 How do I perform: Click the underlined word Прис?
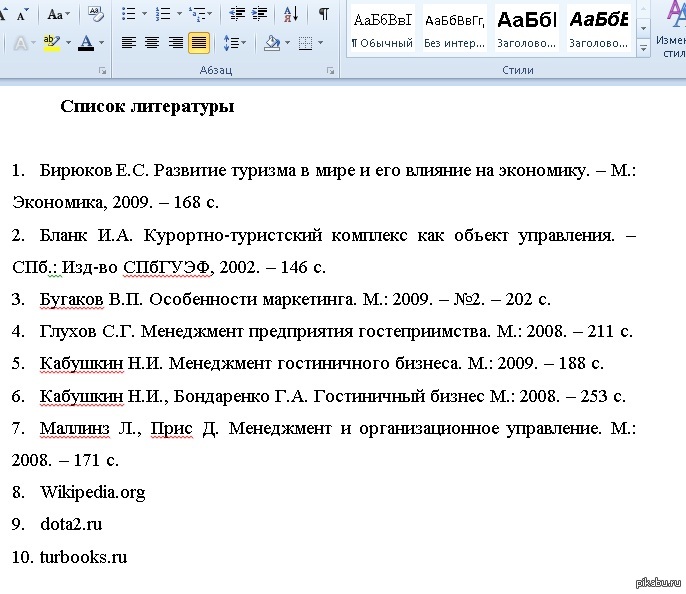(x=172, y=428)
